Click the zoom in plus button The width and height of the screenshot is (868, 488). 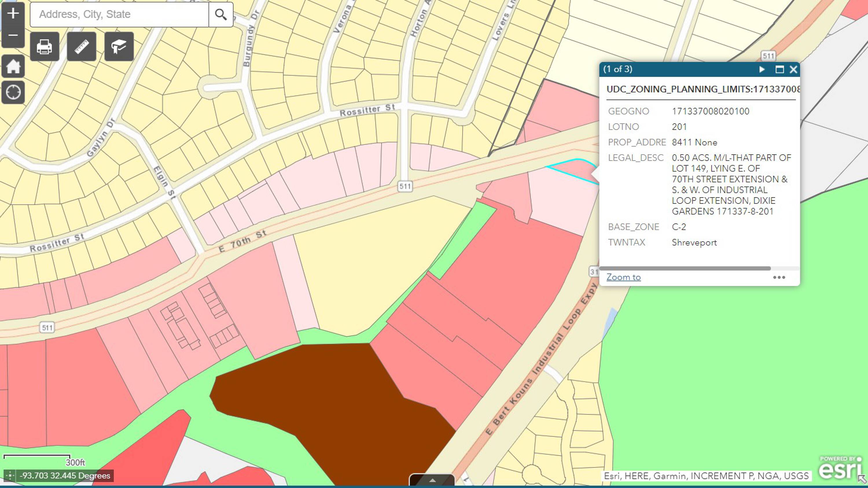coord(13,14)
